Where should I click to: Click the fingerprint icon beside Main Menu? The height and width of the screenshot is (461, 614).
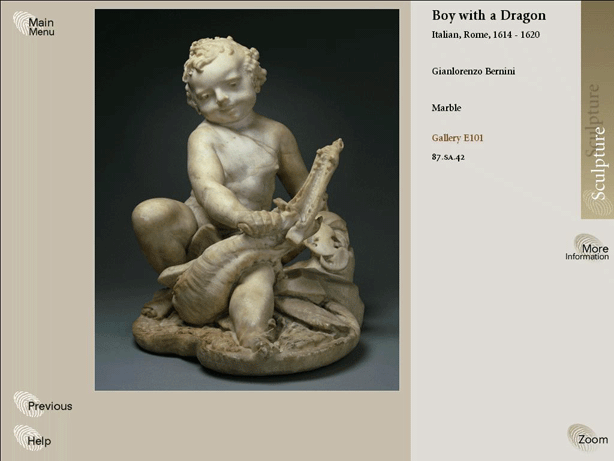coord(22,22)
